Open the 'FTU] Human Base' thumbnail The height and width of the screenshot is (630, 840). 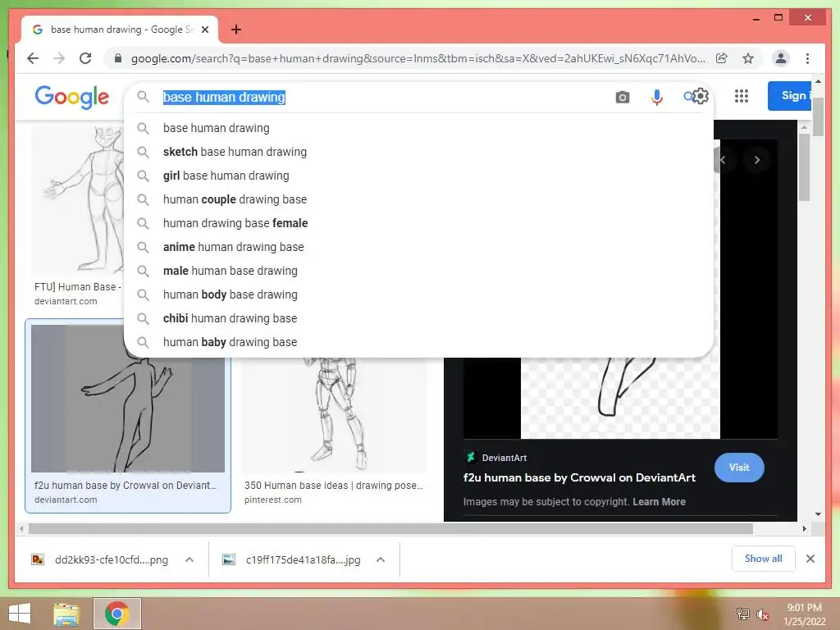click(x=77, y=199)
